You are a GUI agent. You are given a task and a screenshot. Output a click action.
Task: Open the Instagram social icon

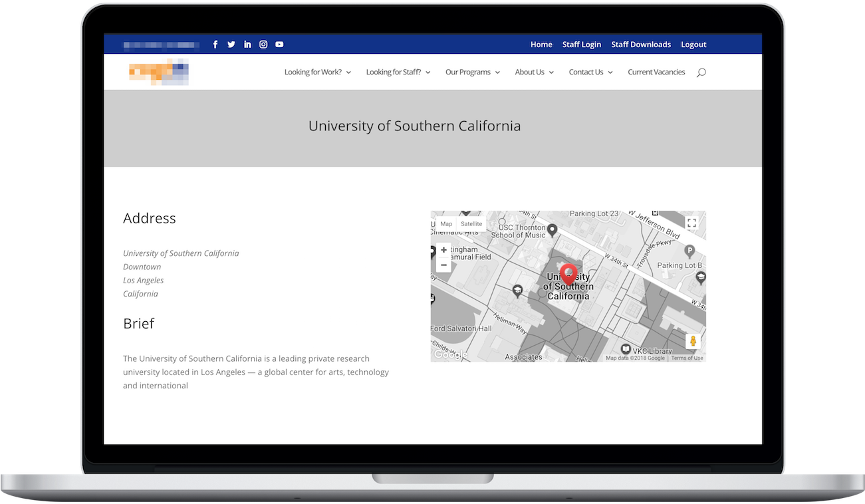coord(263,45)
